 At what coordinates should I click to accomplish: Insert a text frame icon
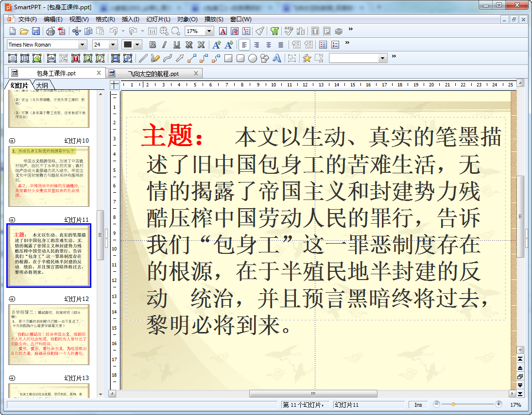(12, 58)
